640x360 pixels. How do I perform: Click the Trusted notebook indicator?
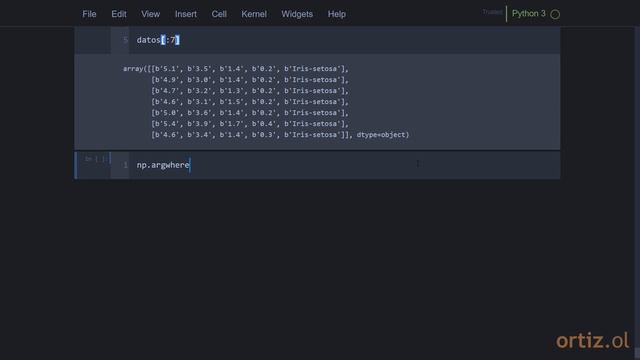tap(492, 12)
